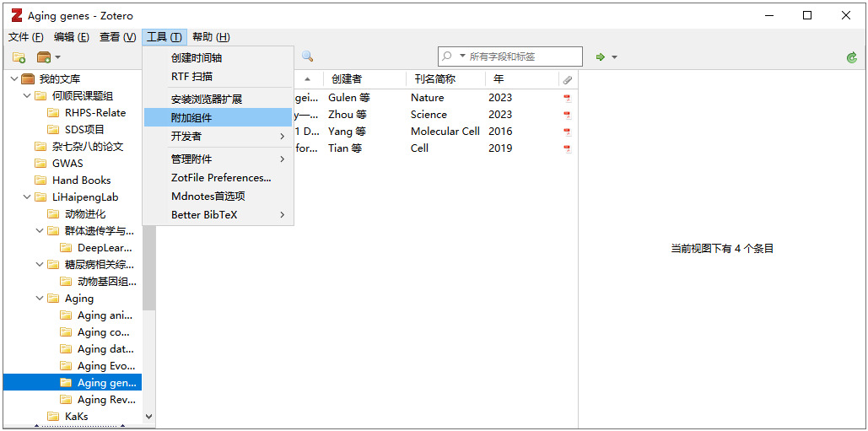The width and height of the screenshot is (868, 431).
Task: Open the 查看 (V) menu
Action: coord(117,37)
